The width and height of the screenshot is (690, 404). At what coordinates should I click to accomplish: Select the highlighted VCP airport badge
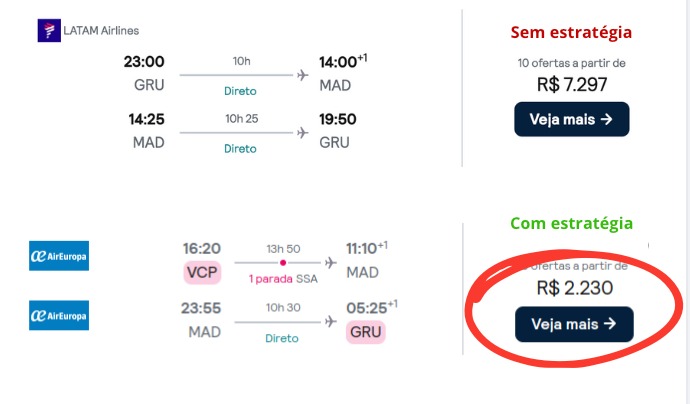pos(202,272)
